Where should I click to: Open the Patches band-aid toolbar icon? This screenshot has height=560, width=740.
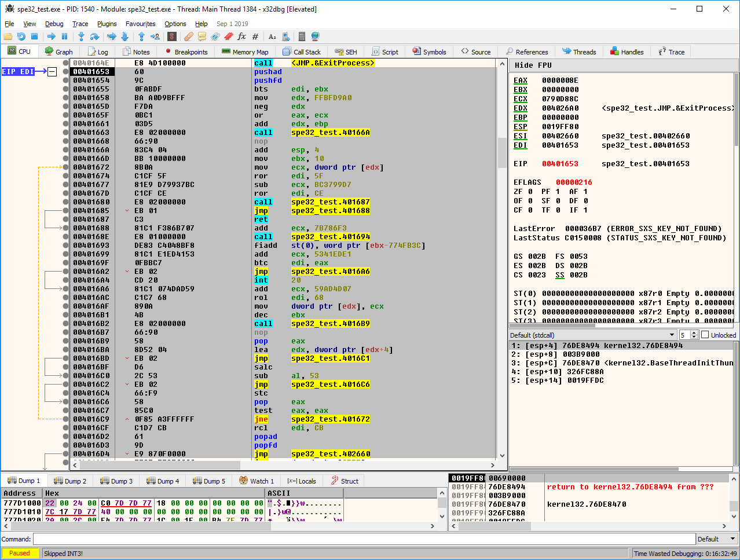tap(187, 36)
